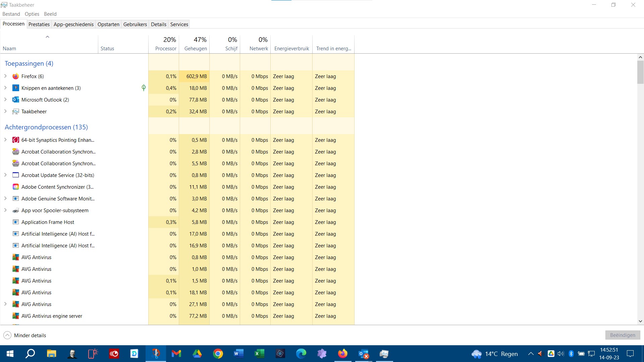Click the Adobe Content Synchronizer icon

15,187
